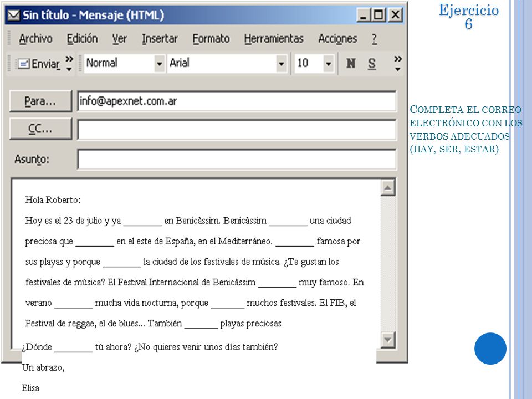Click the empty CC input field
Image resolution: width=532 pixels, height=399 pixels.
[x=237, y=129]
